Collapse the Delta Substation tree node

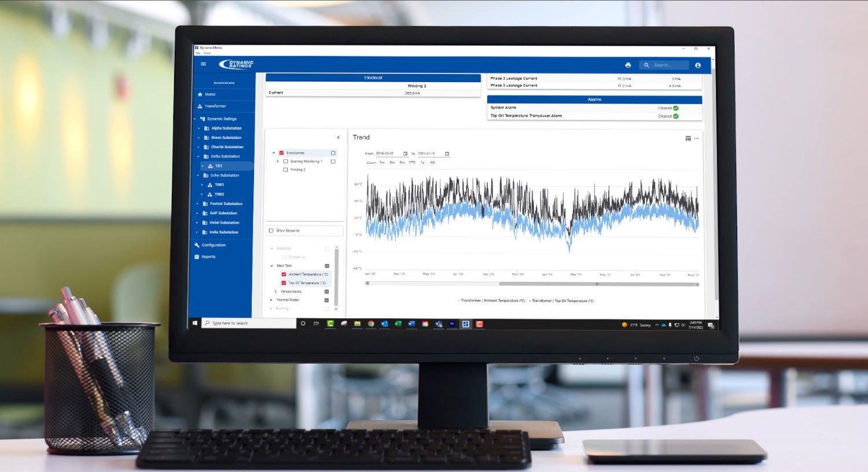[198, 156]
